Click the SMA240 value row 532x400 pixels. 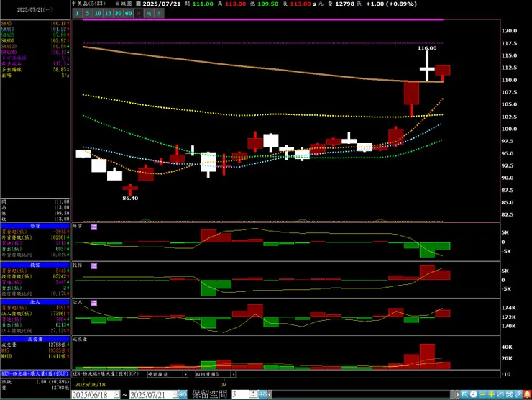click(x=35, y=53)
